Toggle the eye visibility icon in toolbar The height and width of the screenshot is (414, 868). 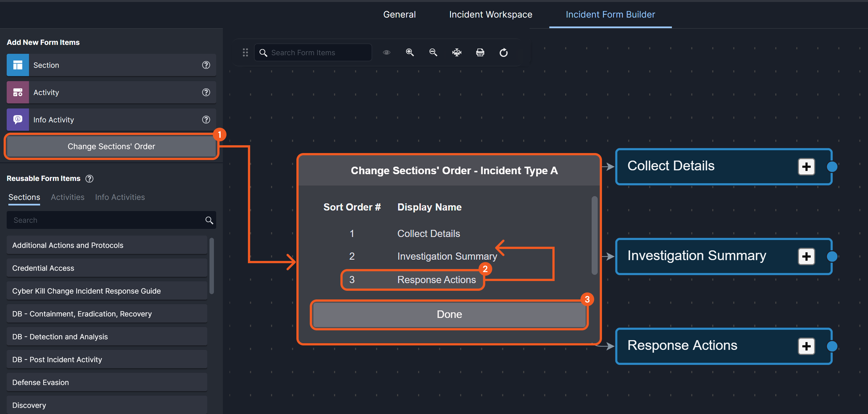click(x=386, y=53)
